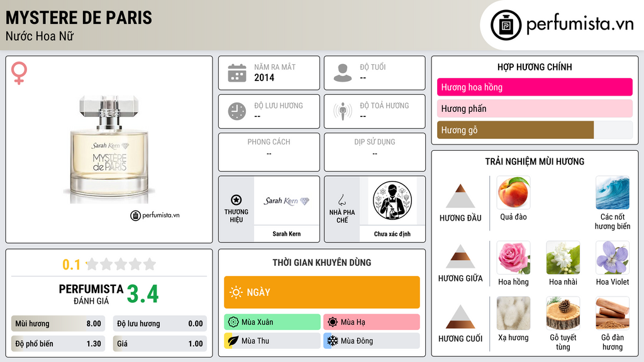Click the Hợp Hương Chính heading
This screenshot has height=362, width=644.
pyautogui.click(x=535, y=67)
